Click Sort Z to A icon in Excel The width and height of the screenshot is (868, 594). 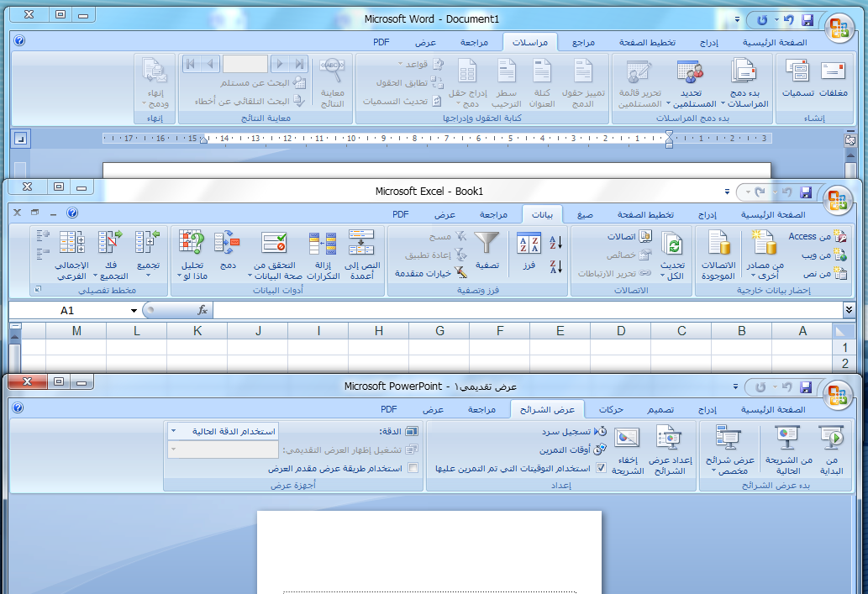coord(555,266)
